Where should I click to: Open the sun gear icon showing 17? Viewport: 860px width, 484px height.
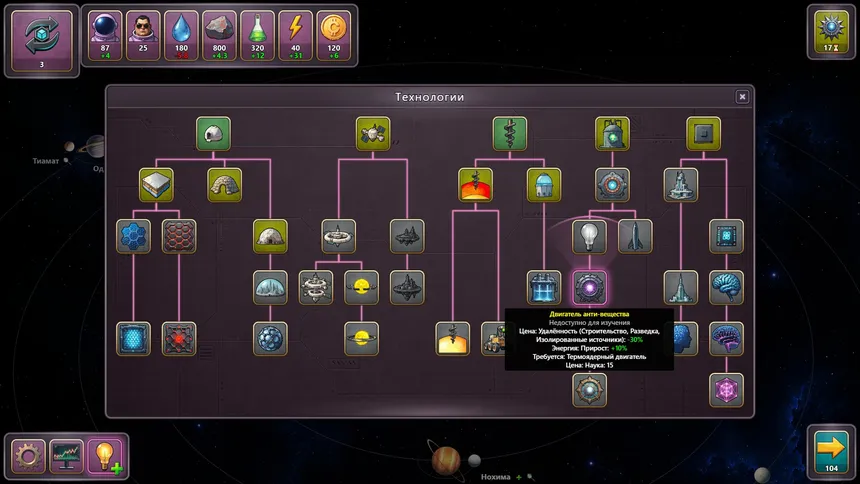(x=831, y=31)
